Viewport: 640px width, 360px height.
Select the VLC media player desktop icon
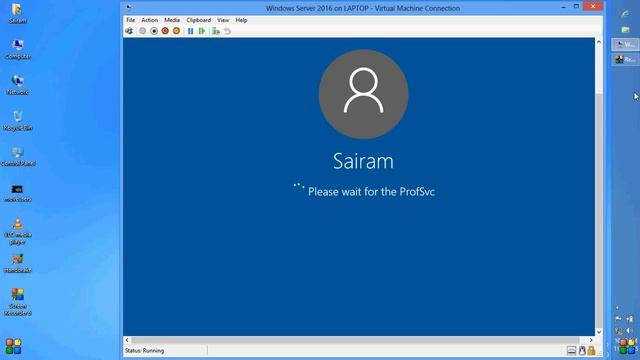coord(18,231)
